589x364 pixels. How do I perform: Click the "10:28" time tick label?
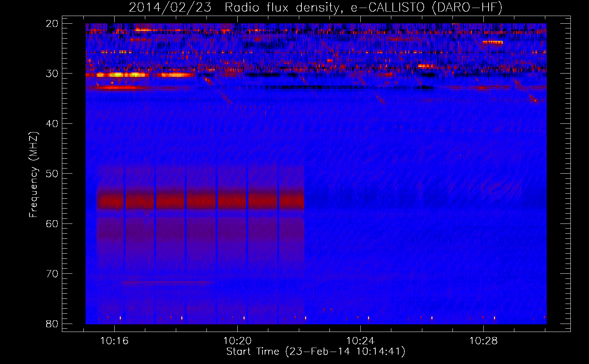coord(483,341)
